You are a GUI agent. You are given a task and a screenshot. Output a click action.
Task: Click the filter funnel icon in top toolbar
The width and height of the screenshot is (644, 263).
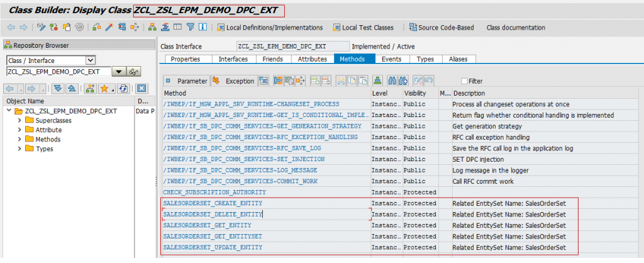190,28
